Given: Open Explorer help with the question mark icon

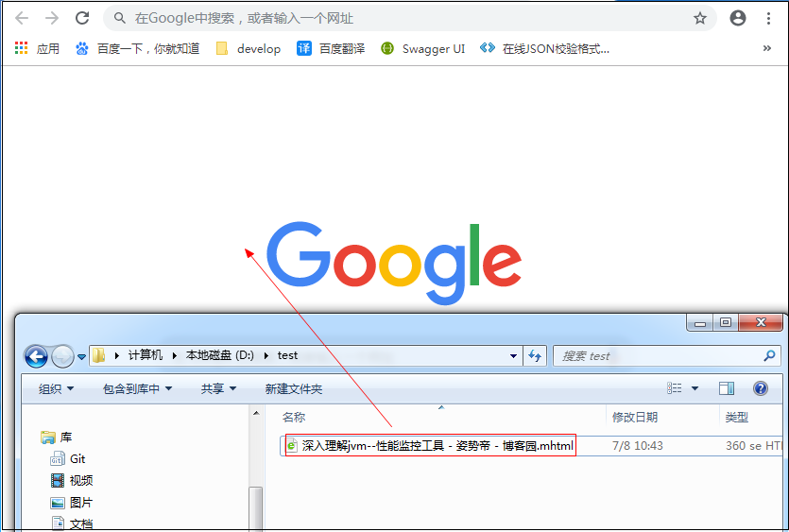Looking at the screenshot, I should click(x=761, y=388).
